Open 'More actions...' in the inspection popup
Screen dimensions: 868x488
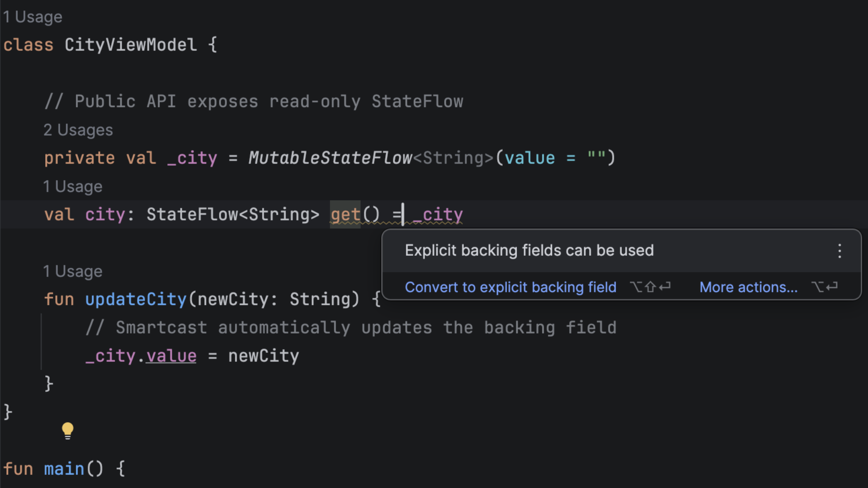click(748, 287)
